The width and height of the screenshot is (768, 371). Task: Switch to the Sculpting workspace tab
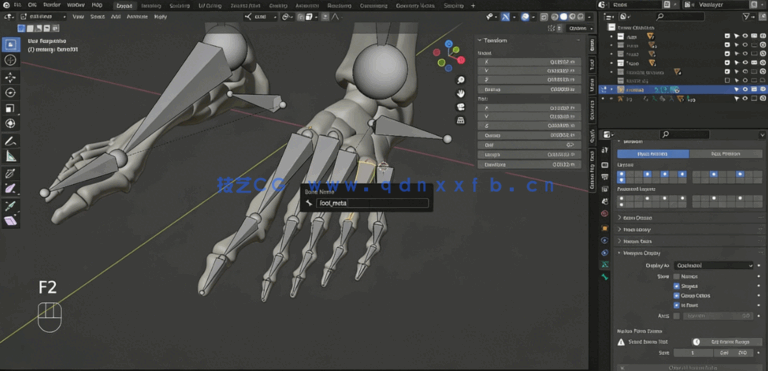tap(179, 5)
